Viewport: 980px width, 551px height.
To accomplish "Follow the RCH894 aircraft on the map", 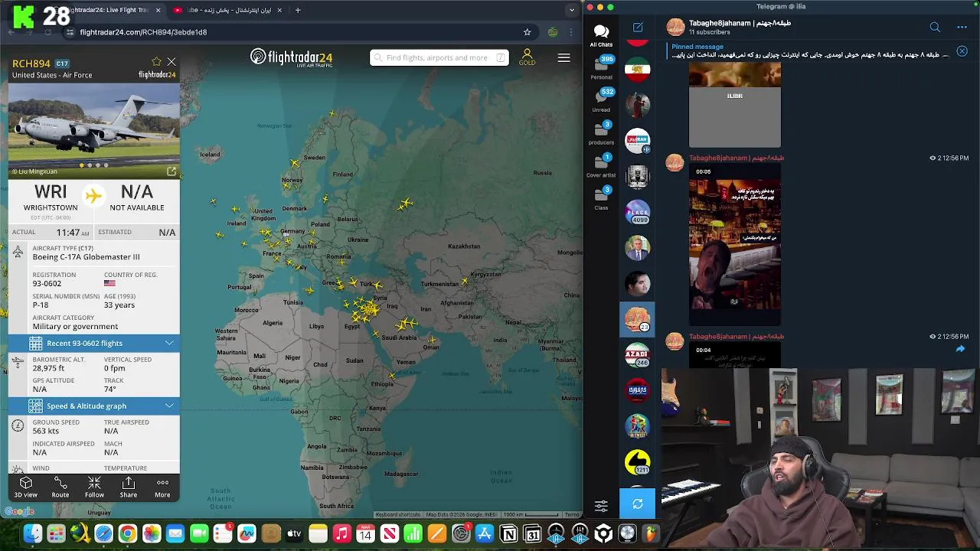I will click(94, 487).
